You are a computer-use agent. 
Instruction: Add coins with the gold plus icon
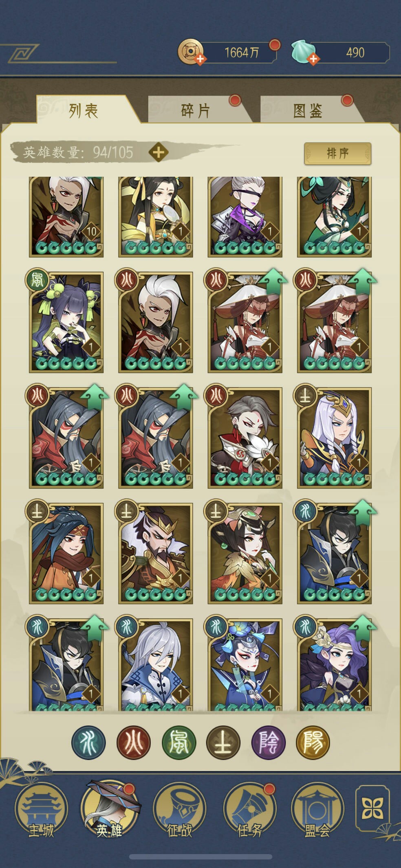point(200,59)
